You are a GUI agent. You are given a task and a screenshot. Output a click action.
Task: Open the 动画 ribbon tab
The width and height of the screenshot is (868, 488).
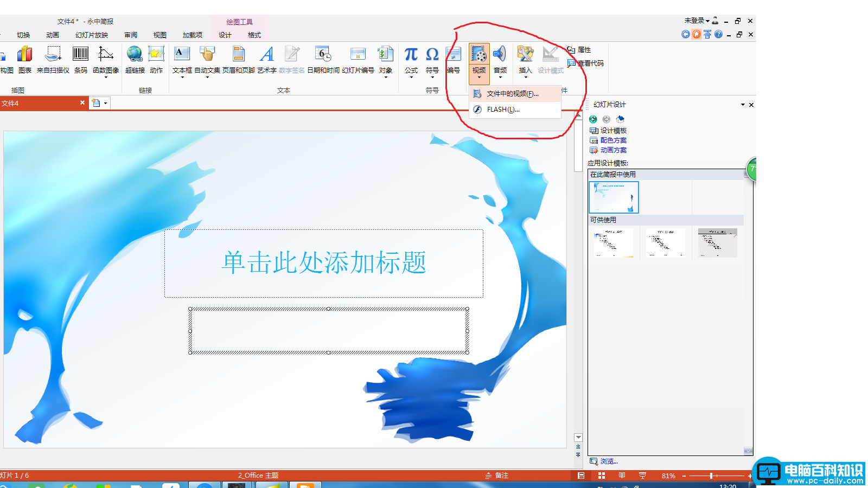click(x=53, y=35)
